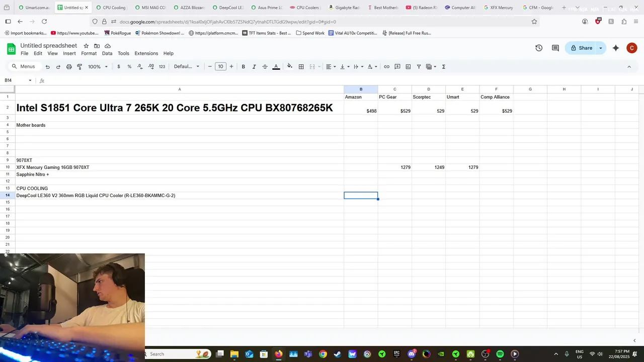Screen dimensions: 644x362
Task: Open Steam from the taskbar
Action: tap(338, 354)
